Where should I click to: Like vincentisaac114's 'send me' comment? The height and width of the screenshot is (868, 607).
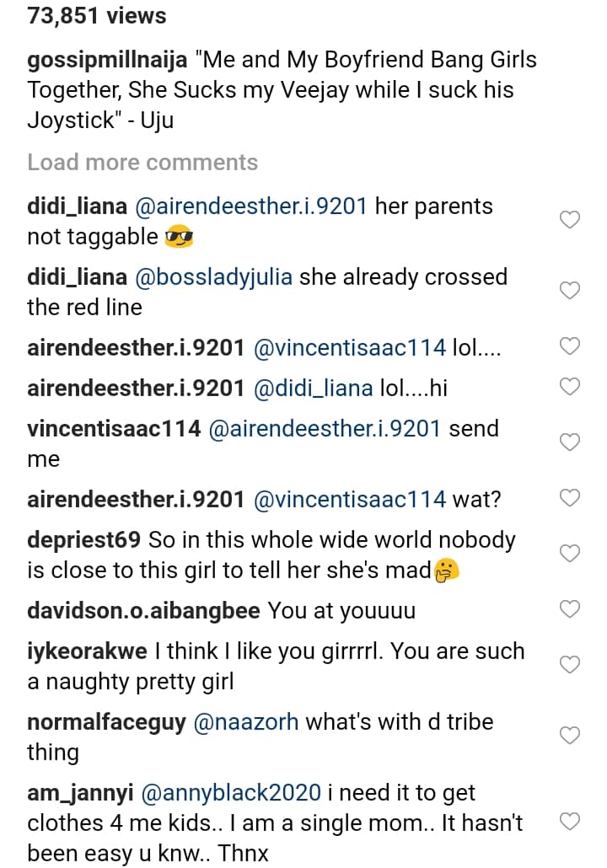click(x=570, y=442)
